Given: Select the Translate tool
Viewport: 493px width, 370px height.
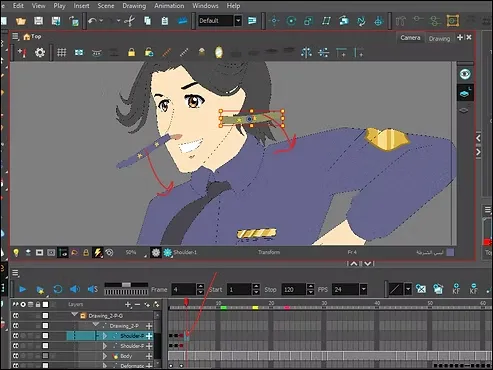Looking at the screenshot, I should tap(274, 21).
